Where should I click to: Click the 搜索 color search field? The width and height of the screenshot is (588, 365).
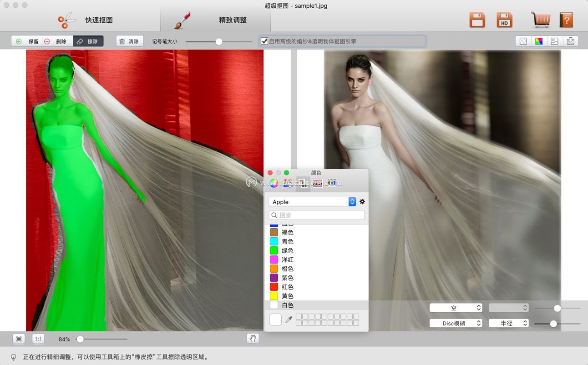tap(317, 215)
